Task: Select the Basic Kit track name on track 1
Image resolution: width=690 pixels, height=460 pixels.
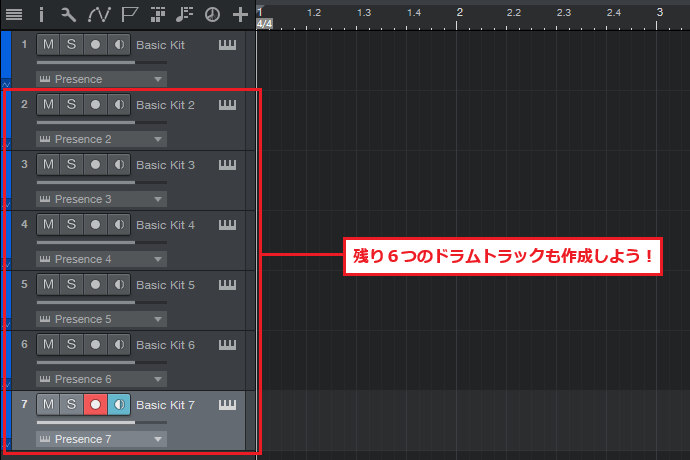Action: click(x=159, y=45)
